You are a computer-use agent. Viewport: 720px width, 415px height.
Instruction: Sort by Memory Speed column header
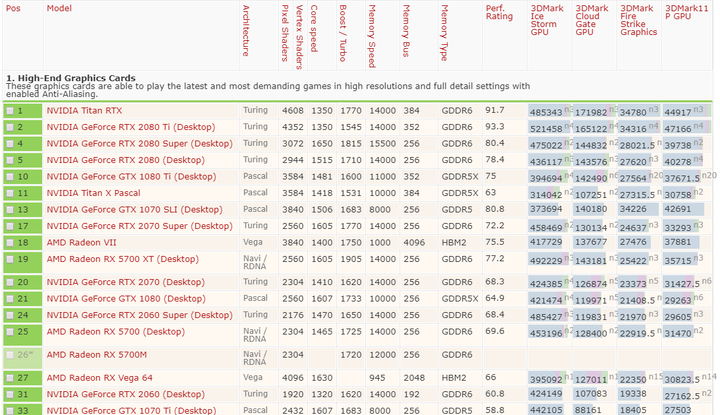[x=372, y=36]
